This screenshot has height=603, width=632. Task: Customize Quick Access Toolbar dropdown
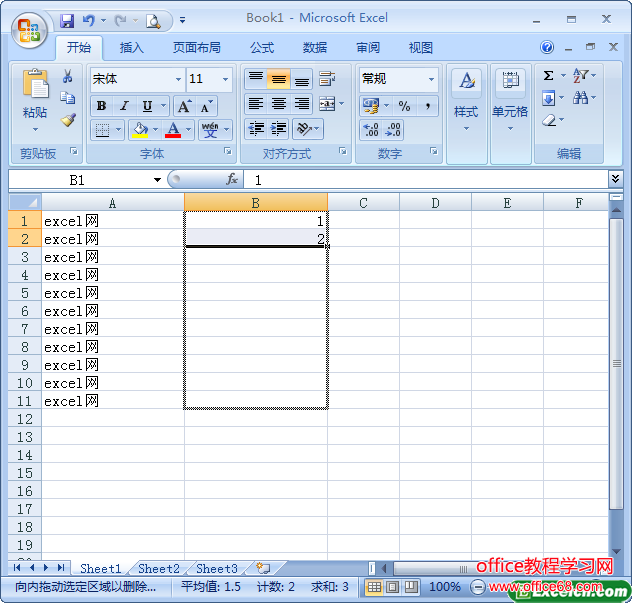(183, 20)
